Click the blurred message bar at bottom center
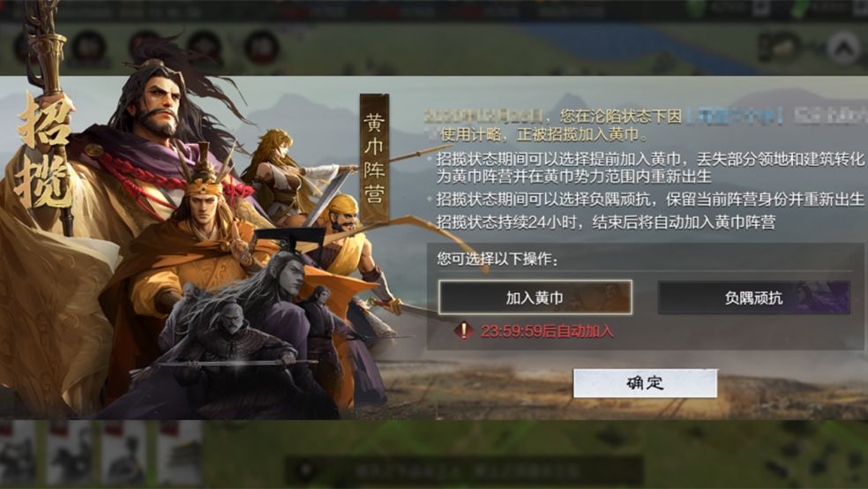The height and width of the screenshot is (489, 868). (x=464, y=471)
